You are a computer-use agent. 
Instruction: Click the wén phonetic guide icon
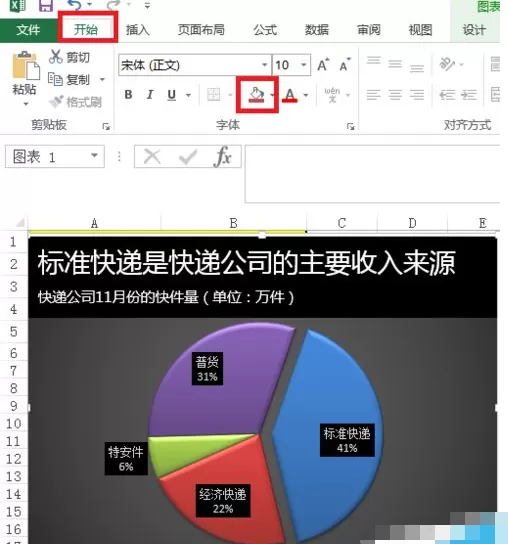tap(332, 95)
